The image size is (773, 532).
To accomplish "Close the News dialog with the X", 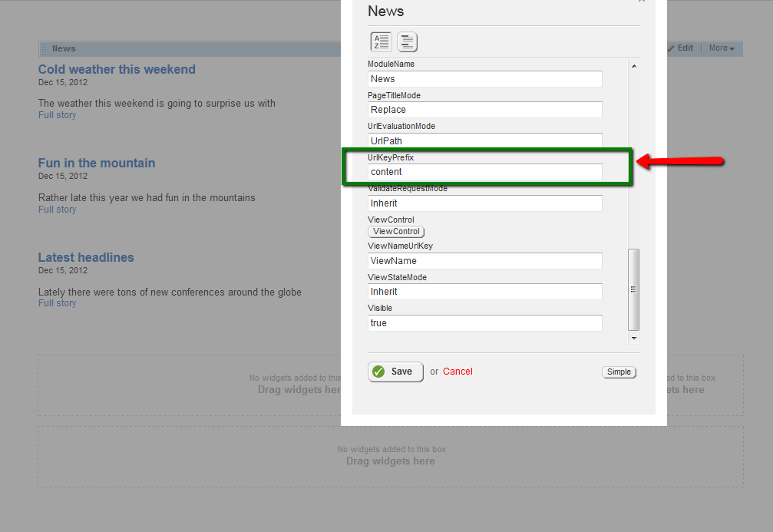I will pyautogui.click(x=642, y=2).
